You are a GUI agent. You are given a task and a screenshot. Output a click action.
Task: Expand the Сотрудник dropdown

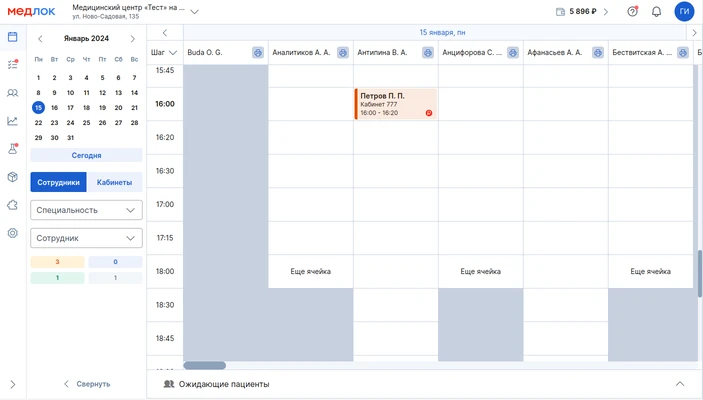tap(86, 238)
